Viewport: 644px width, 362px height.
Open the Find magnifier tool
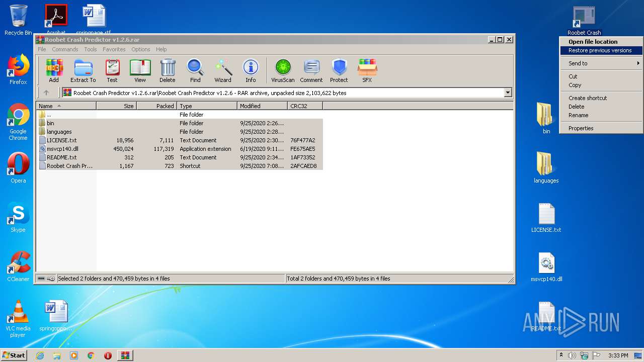(x=195, y=71)
